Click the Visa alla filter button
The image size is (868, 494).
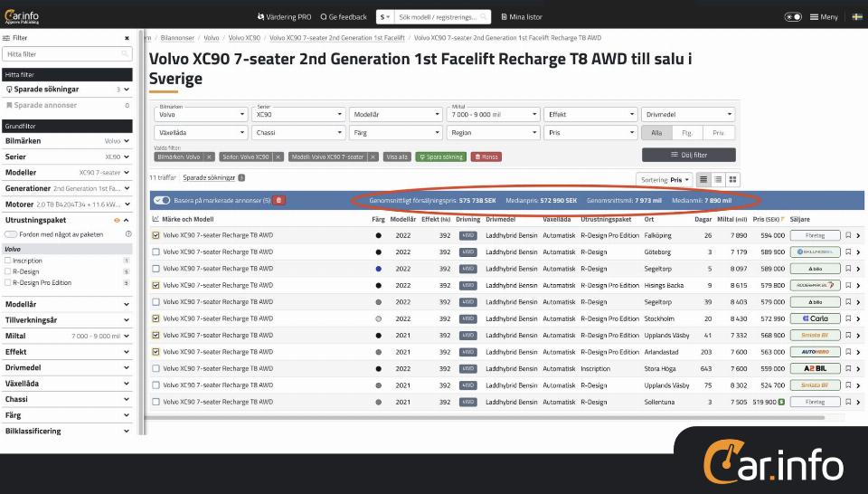(x=397, y=157)
